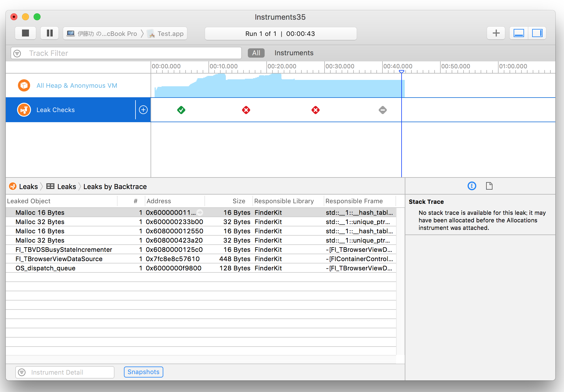Select Malloc 16 Bytes row at 0x608000012550
This screenshot has width=564, height=392.
pyautogui.click(x=201, y=231)
